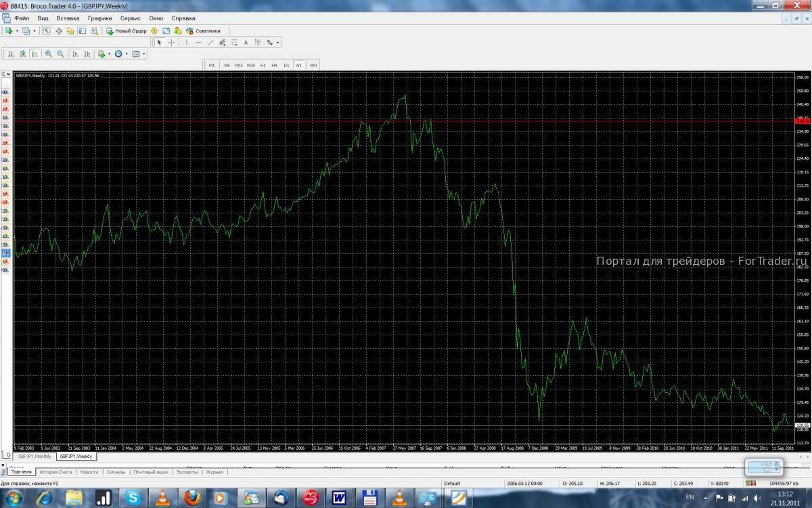Select the cursor arrow tool
This screenshot has height=508, width=812.
coord(160,42)
